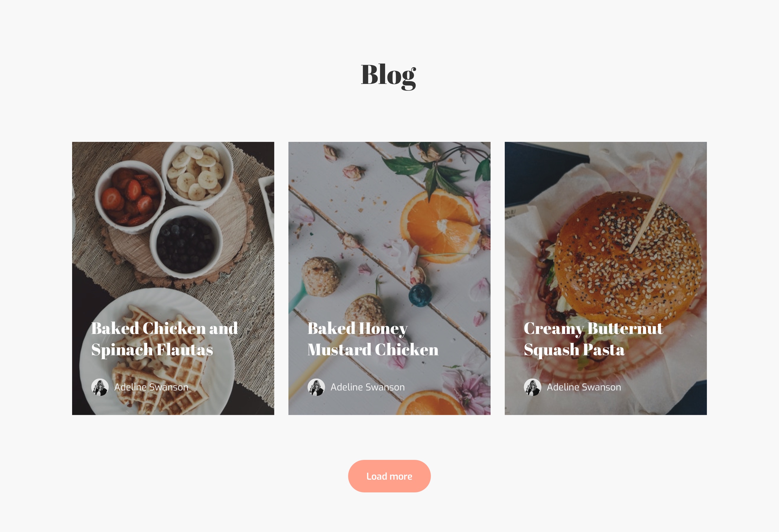Select the author name Adeline Swanson on the first card
This screenshot has width=779, height=532.
click(151, 387)
